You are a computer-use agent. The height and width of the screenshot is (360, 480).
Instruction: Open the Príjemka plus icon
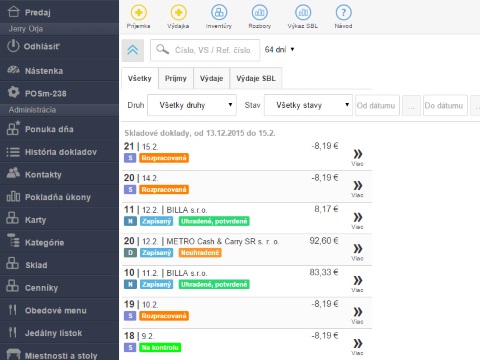138,12
